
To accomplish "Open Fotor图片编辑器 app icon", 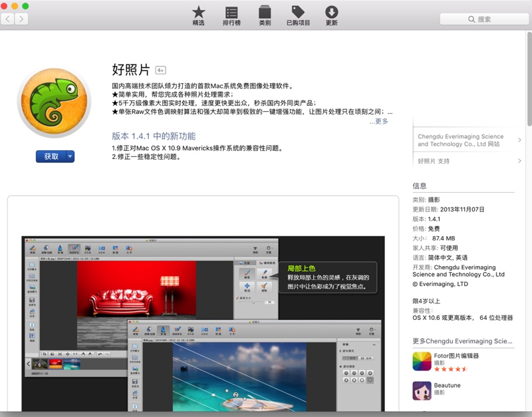I will click(x=422, y=361).
